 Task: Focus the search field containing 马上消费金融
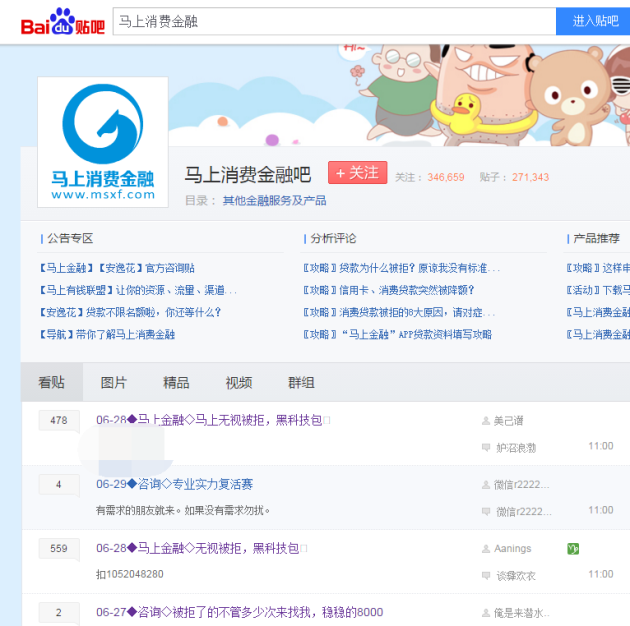334,21
